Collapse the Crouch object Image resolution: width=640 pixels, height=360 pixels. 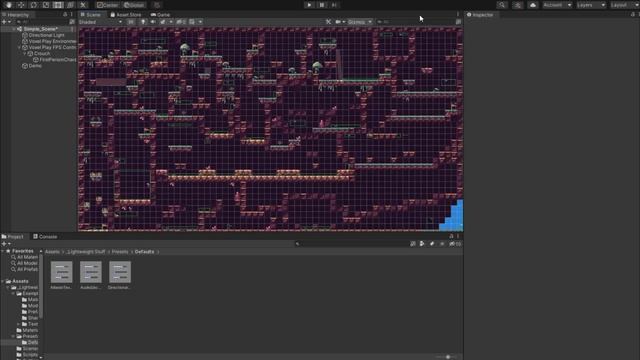(25, 53)
